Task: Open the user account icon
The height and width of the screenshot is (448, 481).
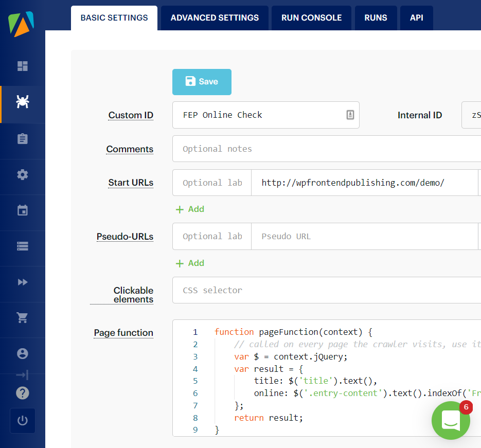Action: pos(23,353)
